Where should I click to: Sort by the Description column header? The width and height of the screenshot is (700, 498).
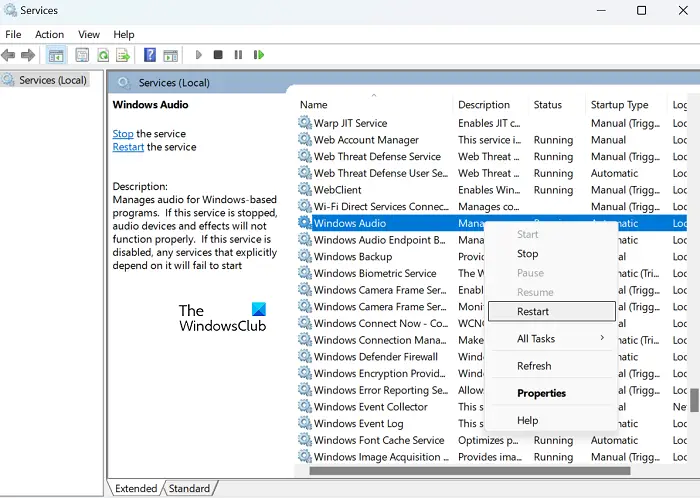click(x=490, y=105)
